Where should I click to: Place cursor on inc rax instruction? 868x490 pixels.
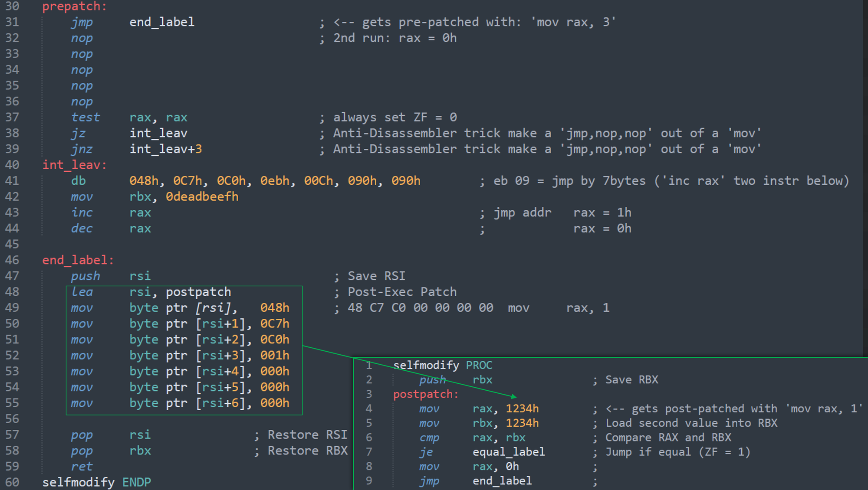point(111,212)
